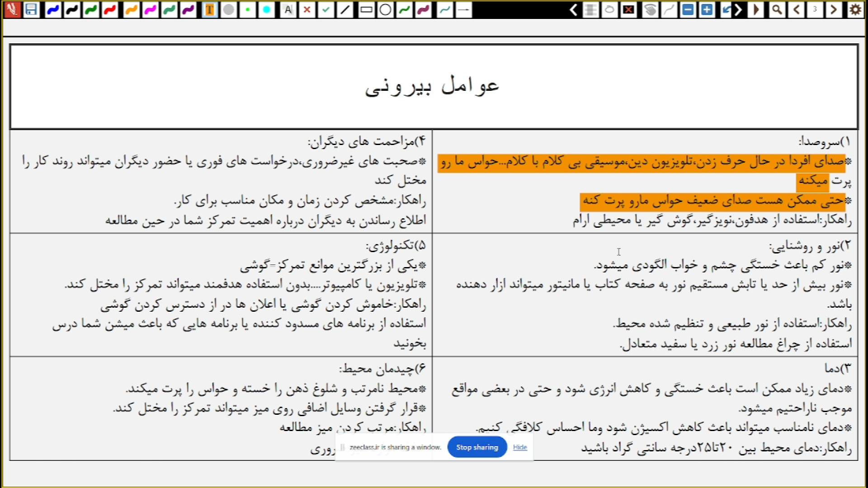Go to the previous page with brown arrow

coord(797,9)
